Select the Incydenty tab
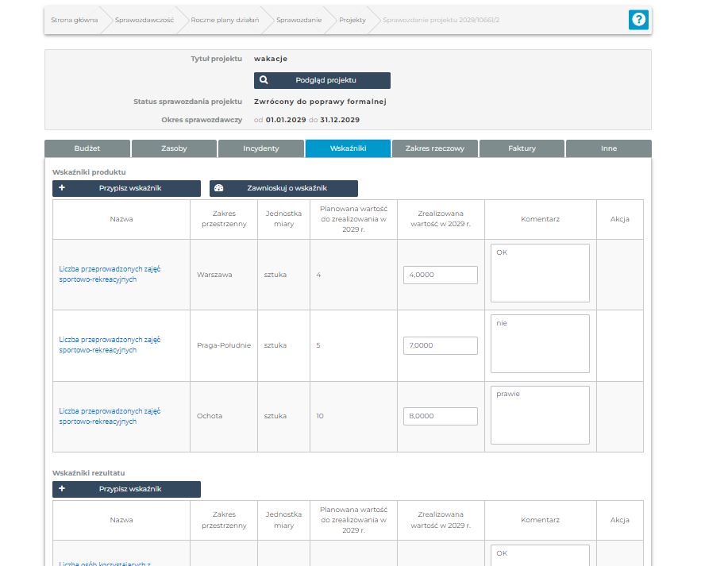This screenshot has width=728, height=566. [260, 148]
